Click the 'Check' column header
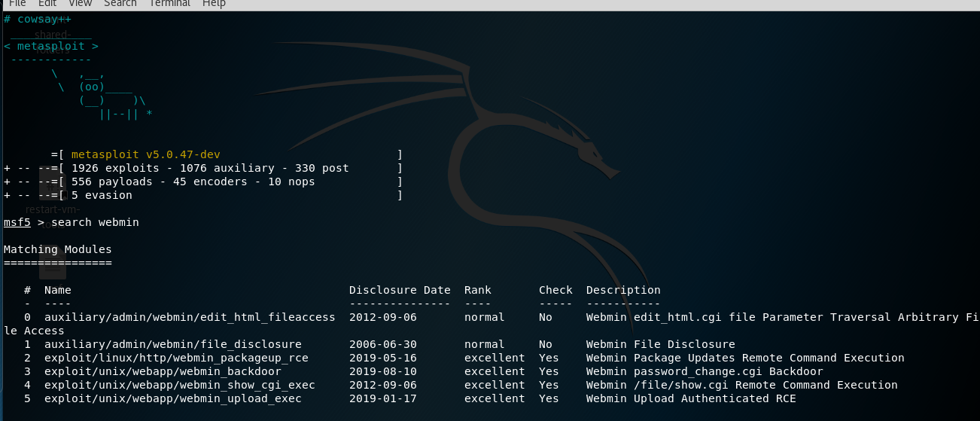This screenshot has height=421, width=980. click(555, 291)
